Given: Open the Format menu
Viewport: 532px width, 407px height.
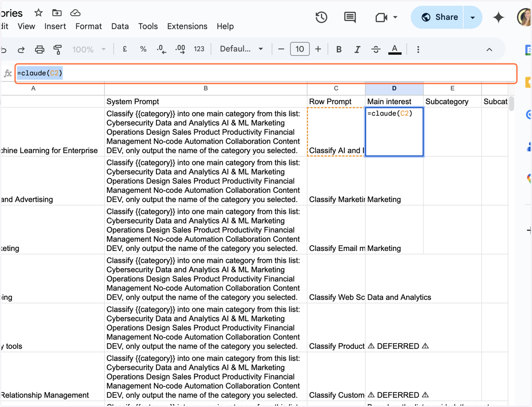Looking at the screenshot, I should coord(89,26).
